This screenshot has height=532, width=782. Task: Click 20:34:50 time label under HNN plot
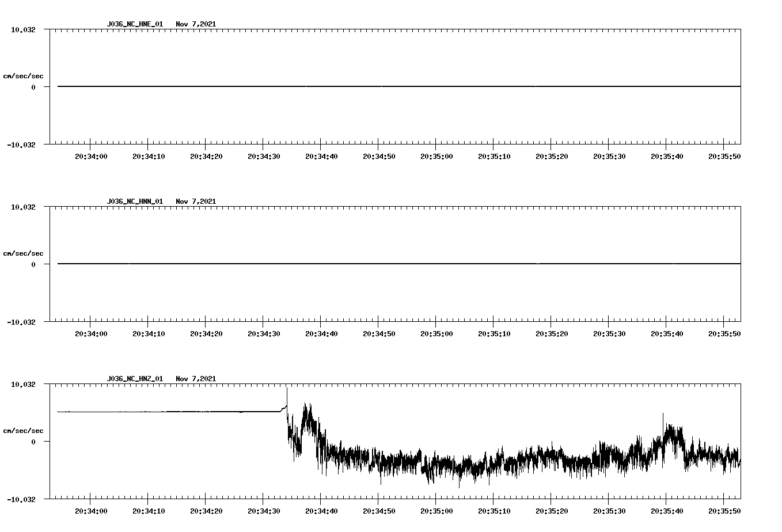[379, 334]
